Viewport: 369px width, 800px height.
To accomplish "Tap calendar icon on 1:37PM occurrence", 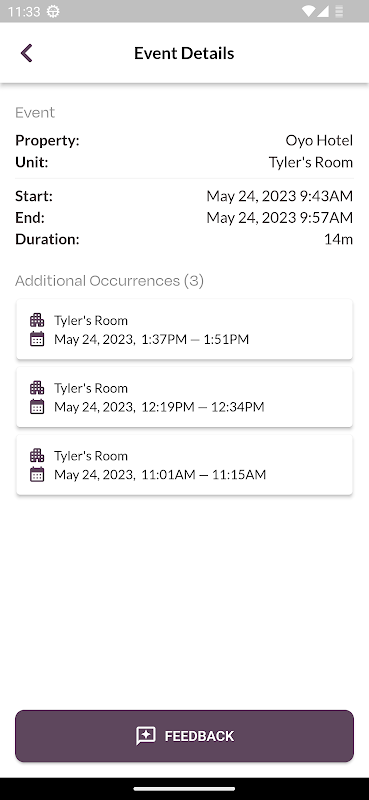I will [37, 339].
